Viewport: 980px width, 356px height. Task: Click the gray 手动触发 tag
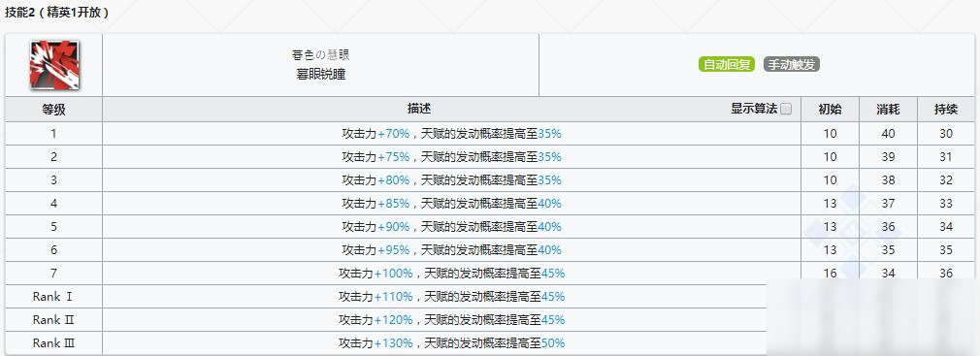pos(791,64)
